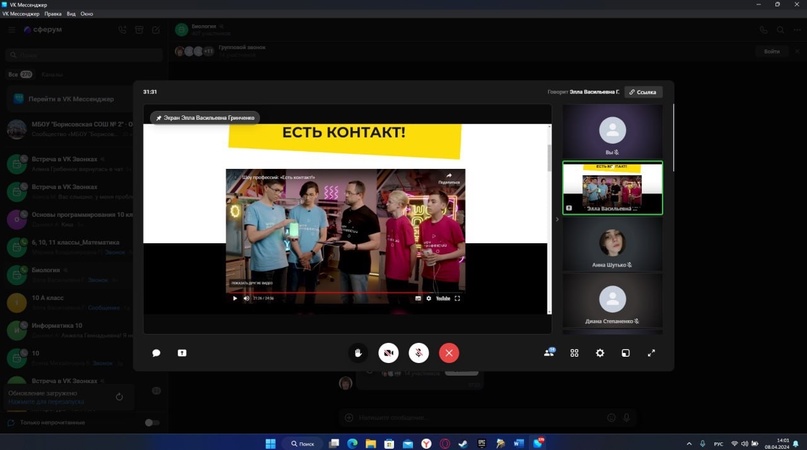Switch to grid layout view
This screenshot has width=807, height=450.
(574, 353)
